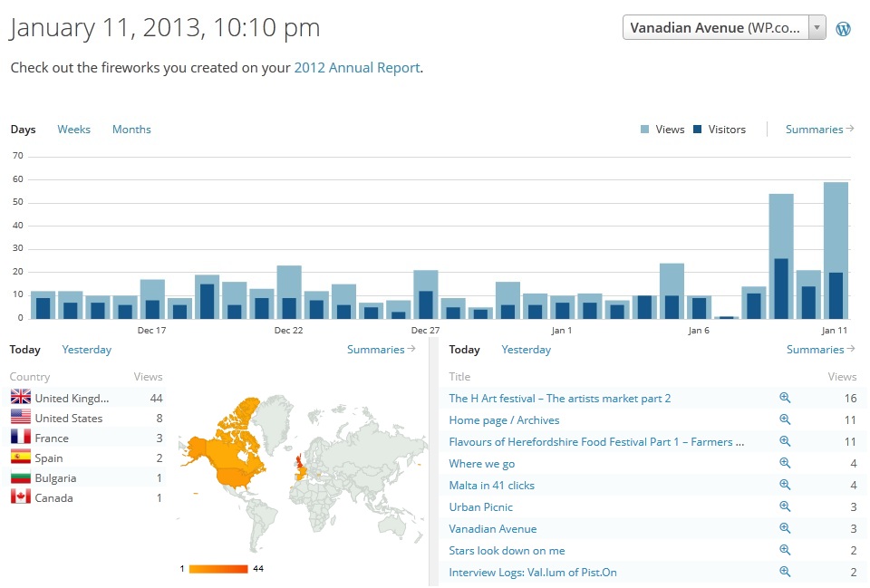The width and height of the screenshot is (870, 588).
Task: Open stats magnifier for Urban Picnic
Action: (785, 507)
